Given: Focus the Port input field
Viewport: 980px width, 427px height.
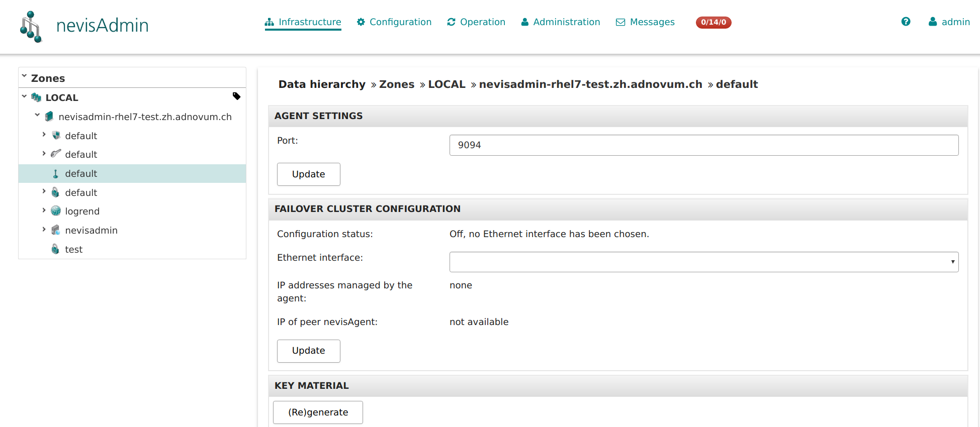Looking at the screenshot, I should 704,145.
